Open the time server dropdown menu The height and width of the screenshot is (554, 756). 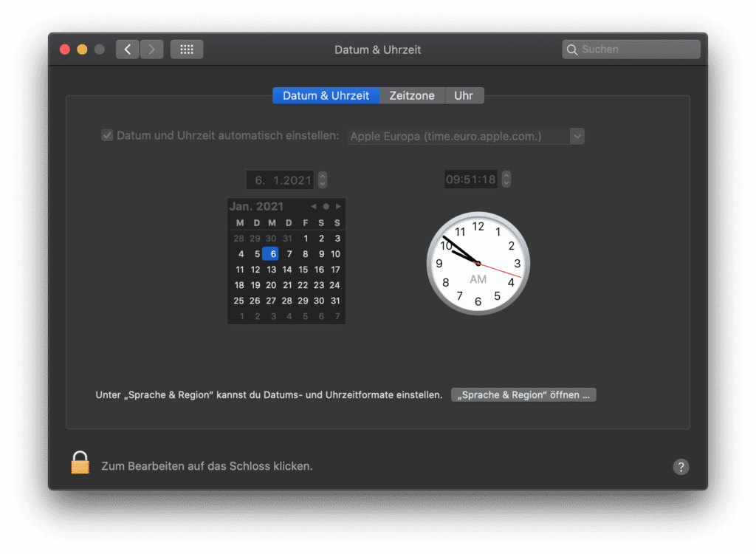click(x=578, y=136)
